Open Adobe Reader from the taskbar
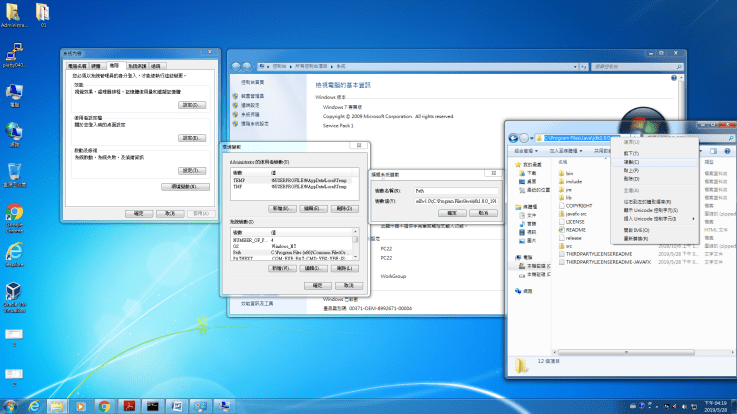 (128, 406)
